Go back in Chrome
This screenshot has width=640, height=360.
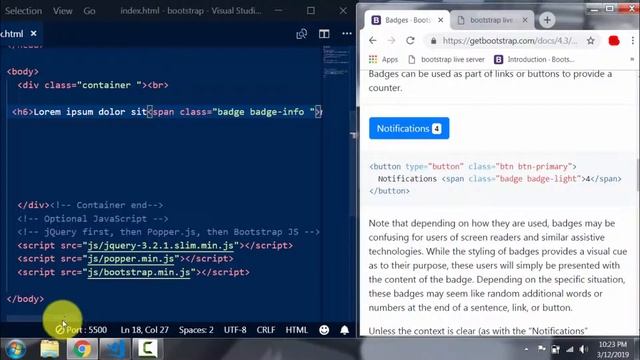coord(373,40)
